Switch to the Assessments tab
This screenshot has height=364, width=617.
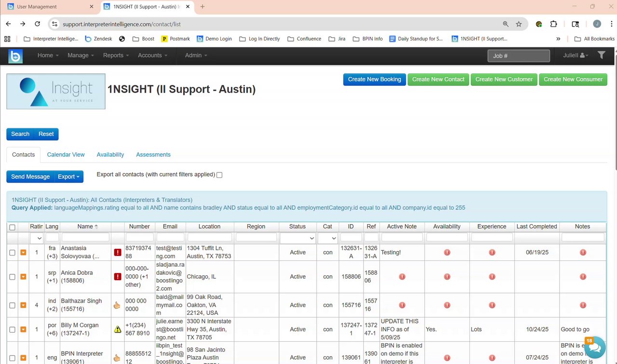click(x=153, y=155)
